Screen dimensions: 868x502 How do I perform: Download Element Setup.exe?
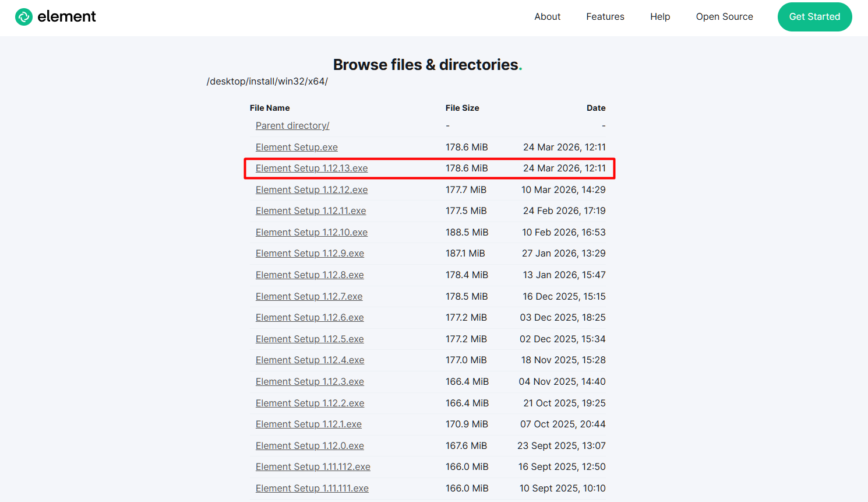(x=297, y=148)
